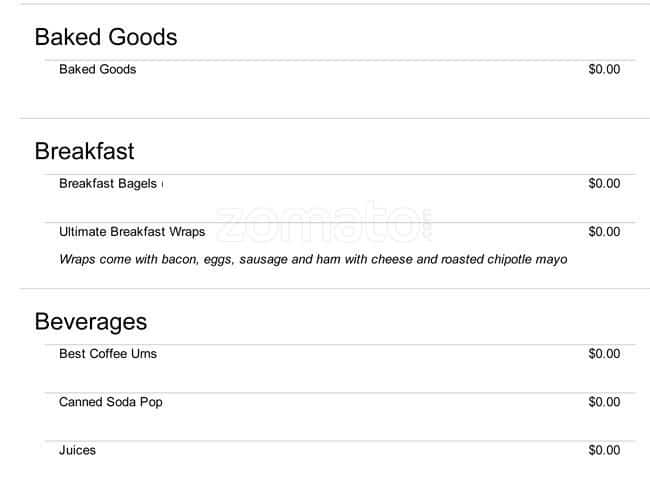
Task: Open the Ultimate Breakfast Wraps item
Action: pyautogui.click(x=132, y=232)
